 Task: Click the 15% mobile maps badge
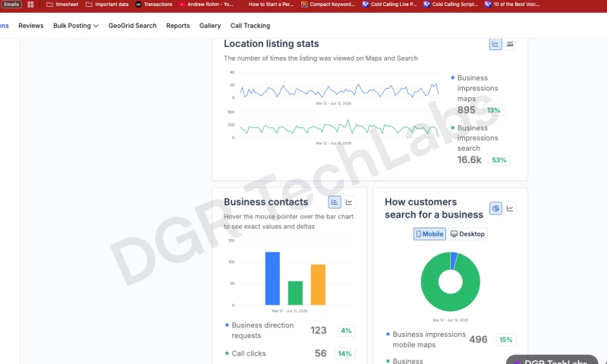pos(505,340)
